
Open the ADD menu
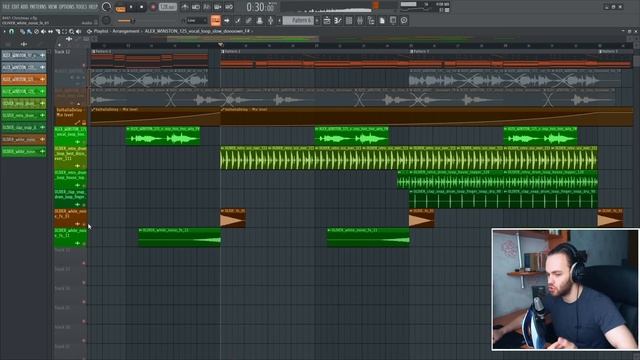(24, 7)
